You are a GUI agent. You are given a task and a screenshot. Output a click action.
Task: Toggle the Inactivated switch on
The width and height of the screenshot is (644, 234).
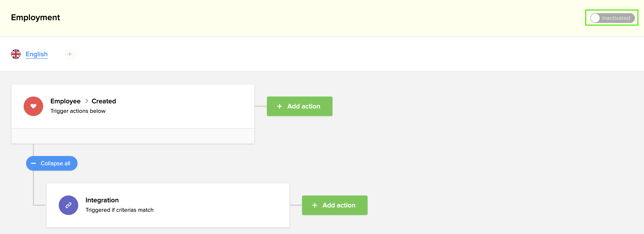point(612,18)
